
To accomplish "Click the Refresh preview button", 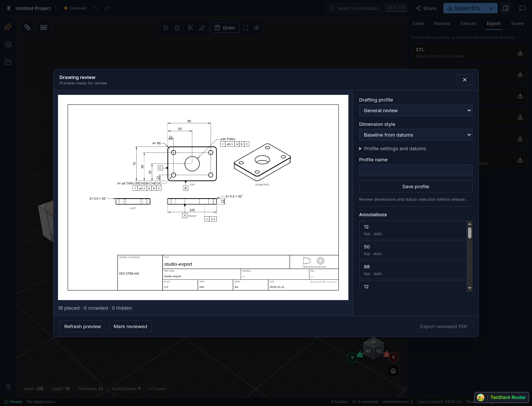I will pyautogui.click(x=82, y=326).
